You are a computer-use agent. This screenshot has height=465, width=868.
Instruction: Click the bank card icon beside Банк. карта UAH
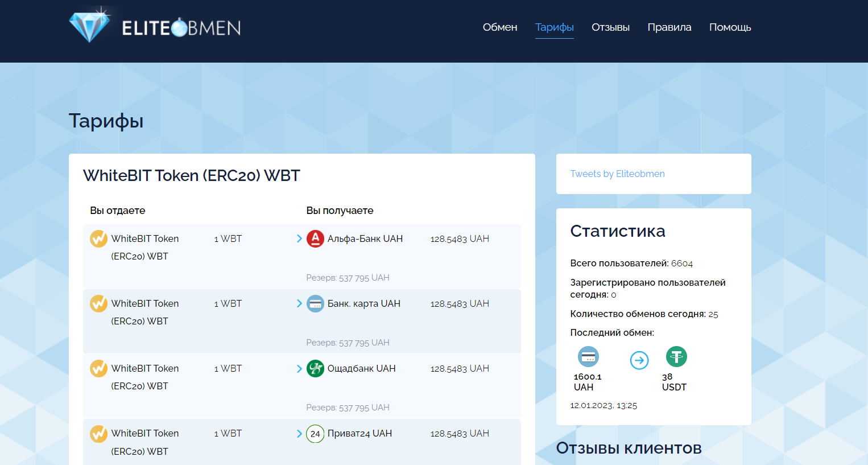pyautogui.click(x=315, y=303)
